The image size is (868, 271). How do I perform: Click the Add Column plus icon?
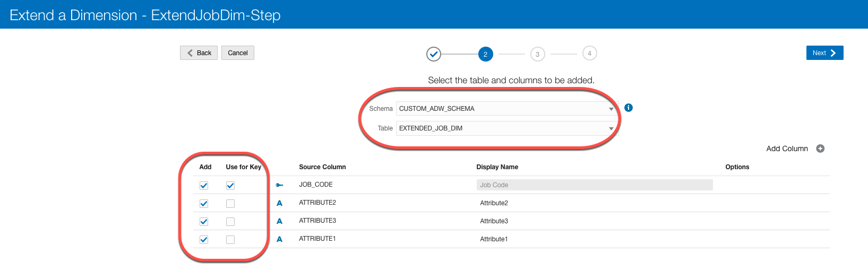[x=820, y=148]
